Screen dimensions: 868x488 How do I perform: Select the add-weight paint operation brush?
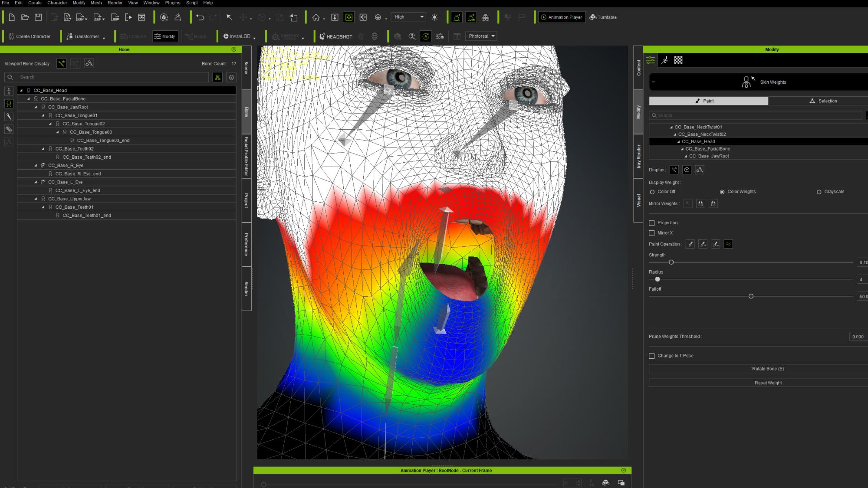coord(703,244)
